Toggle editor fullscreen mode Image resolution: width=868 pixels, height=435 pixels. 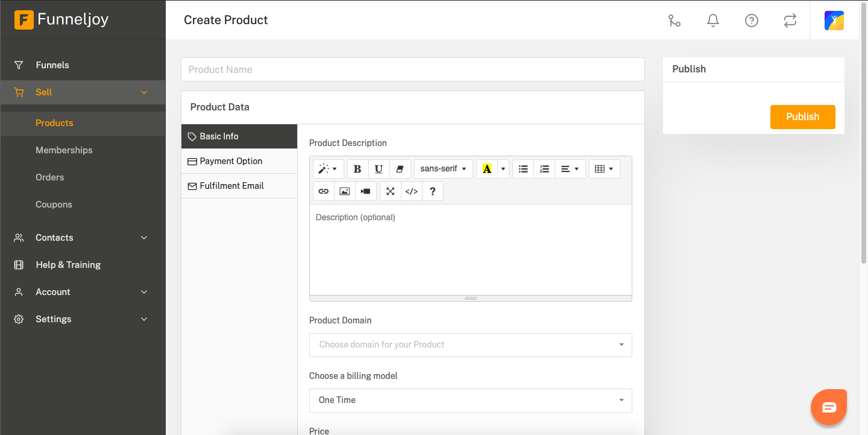point(391,191)
